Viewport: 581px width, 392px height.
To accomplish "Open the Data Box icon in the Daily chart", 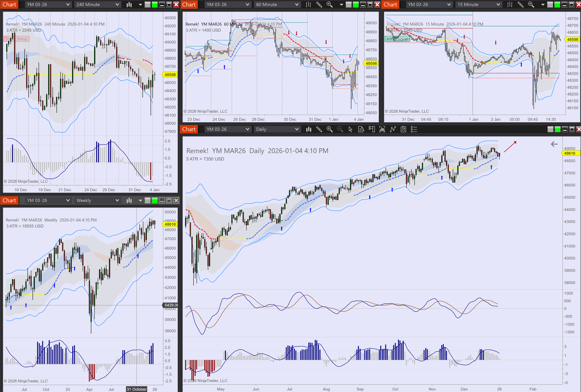I will click(361, 129).
